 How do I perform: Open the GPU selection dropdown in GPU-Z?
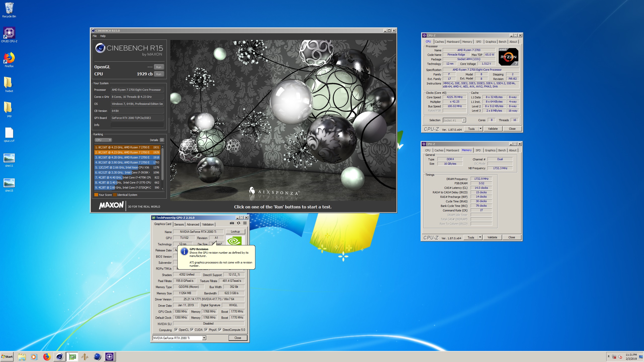pyautogui.click(x=204, y=338)
